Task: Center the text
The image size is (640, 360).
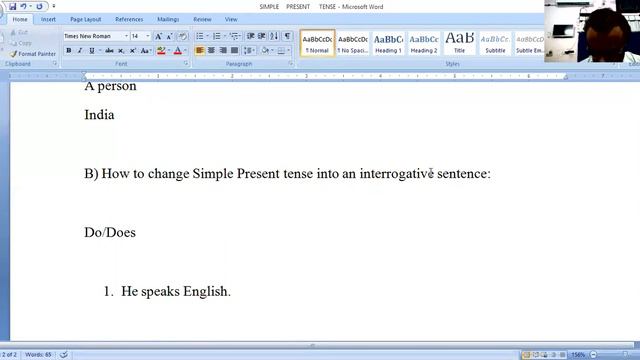Action: pos(211,51)
